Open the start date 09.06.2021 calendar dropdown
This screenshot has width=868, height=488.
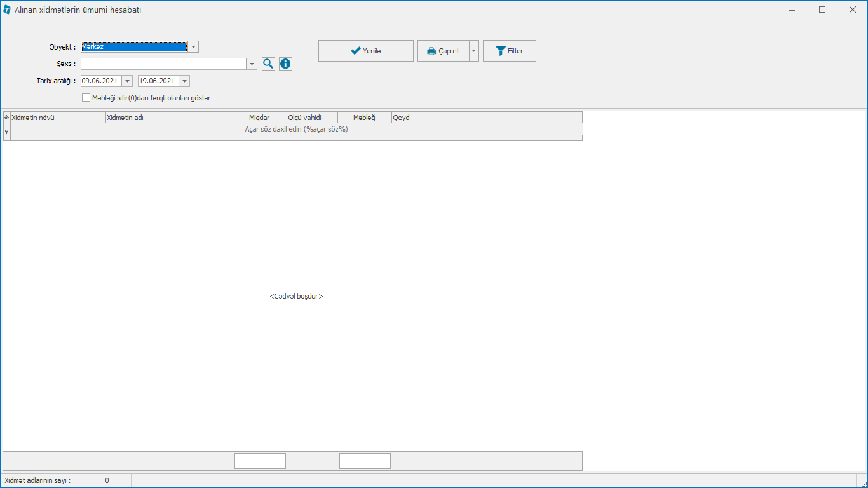pyautogui.click(x=127, y=81)
